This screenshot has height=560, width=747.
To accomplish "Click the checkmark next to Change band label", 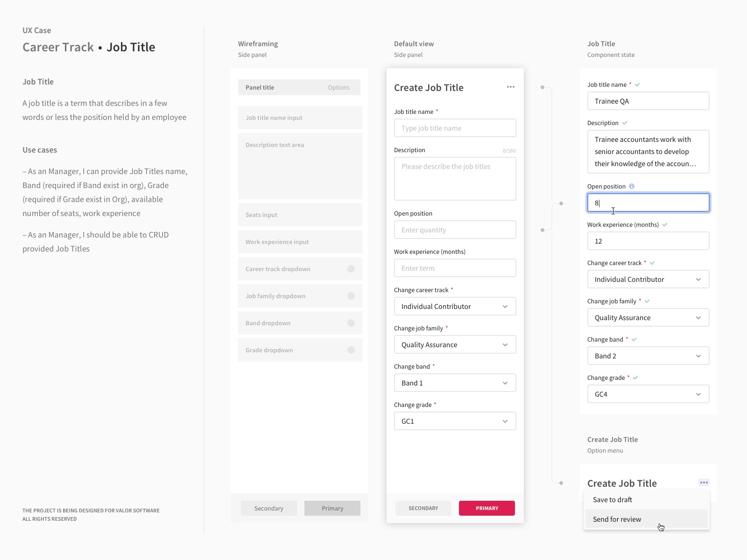I will point(634,339).
